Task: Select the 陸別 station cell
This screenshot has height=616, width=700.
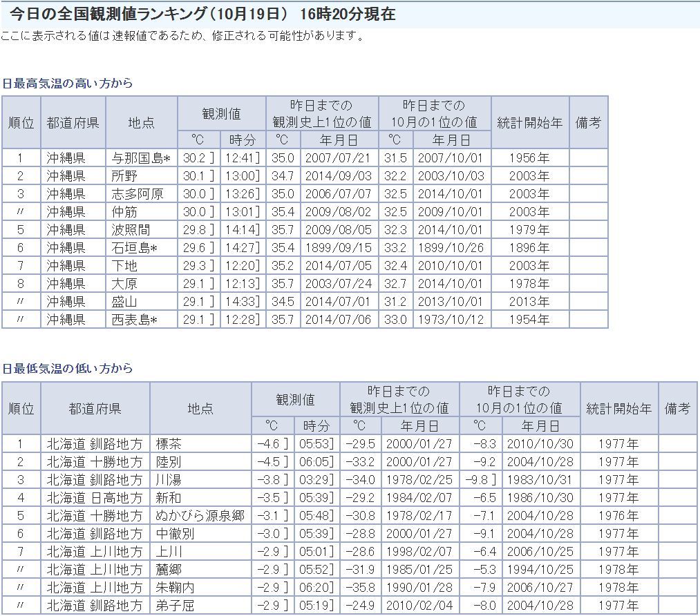Action: click(200, 462)
